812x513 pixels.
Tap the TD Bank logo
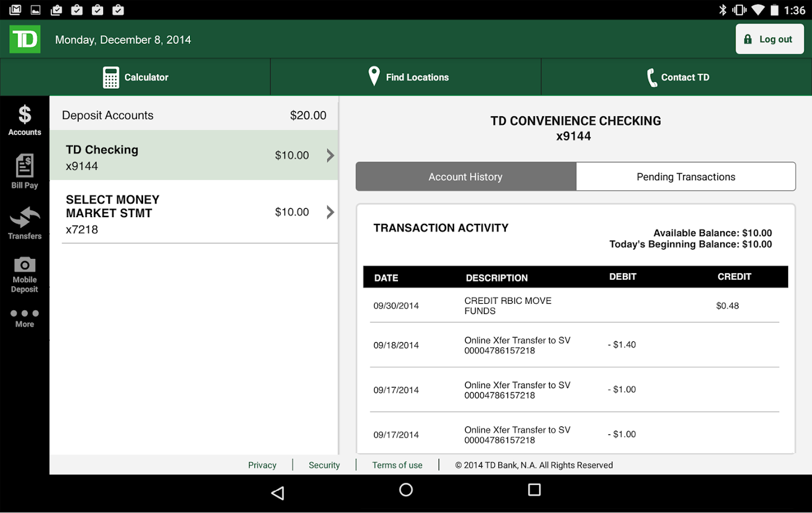[25, 39]
